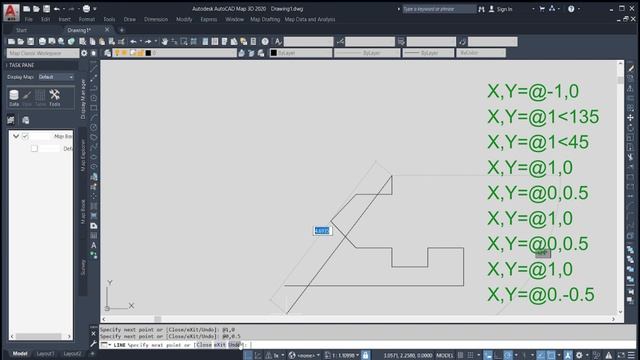Image resolution: width=640 pixels, height=360 pixels.
Task: Open the Display Map Default dropdown
Action: coord(56,77)
